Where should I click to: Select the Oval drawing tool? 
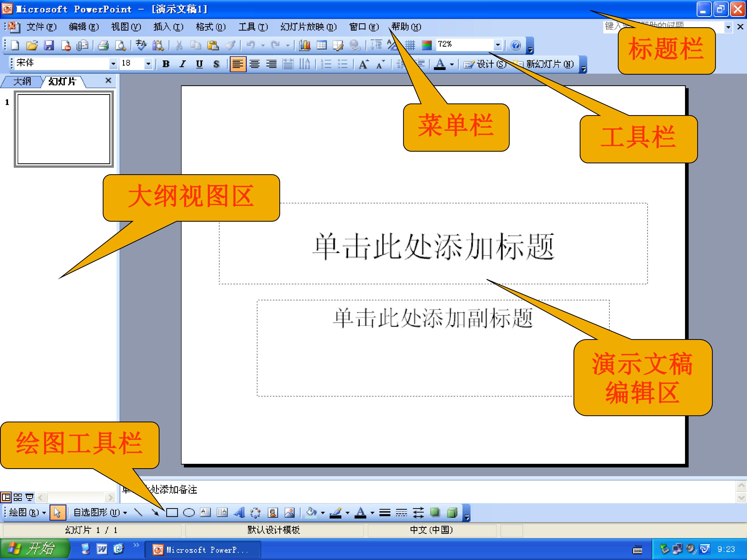[189, 513]
